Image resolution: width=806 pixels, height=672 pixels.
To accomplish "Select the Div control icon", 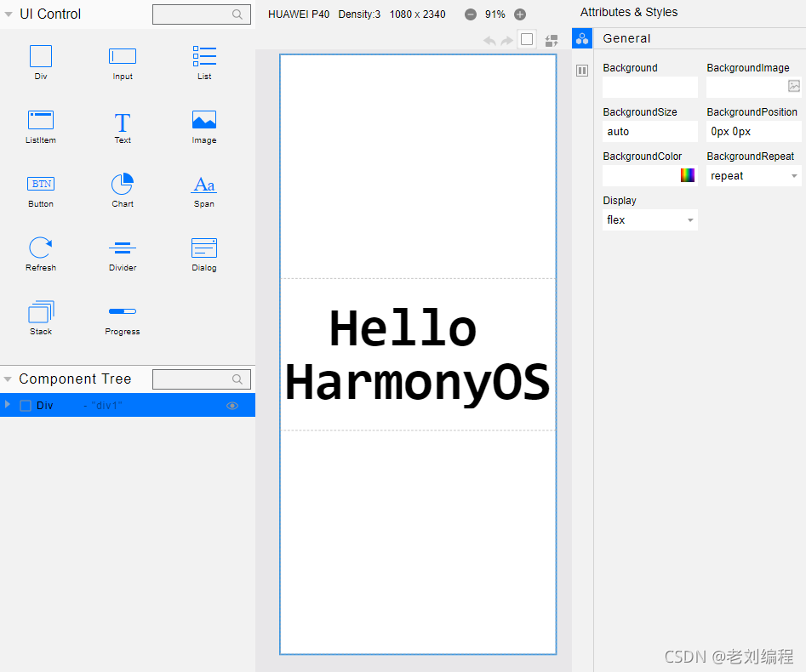I will [41, 56].
